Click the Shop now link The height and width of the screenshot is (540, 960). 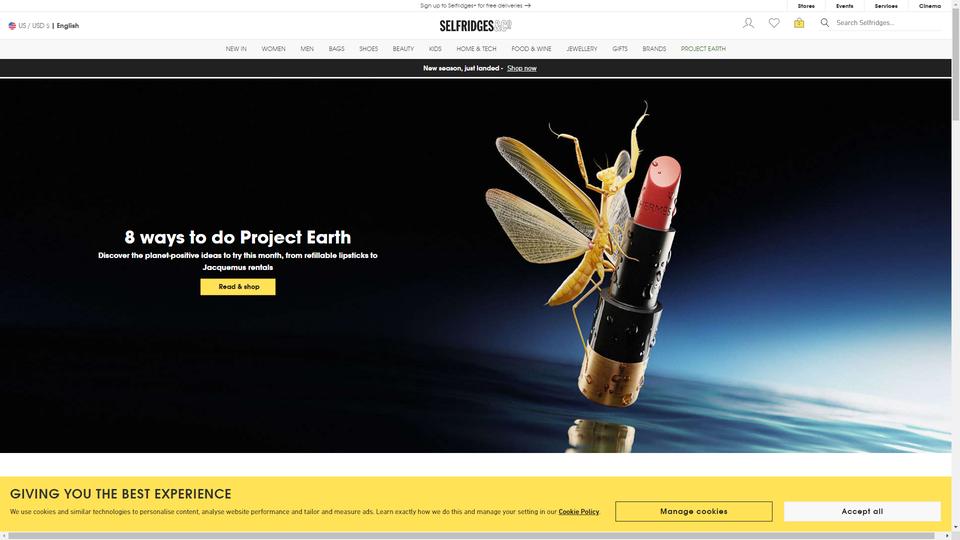coord(522,69)
